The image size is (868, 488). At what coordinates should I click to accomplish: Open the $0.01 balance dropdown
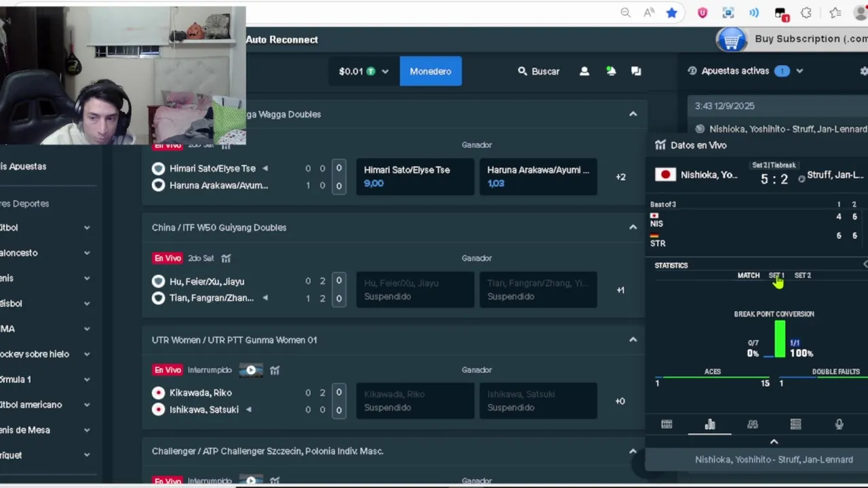click(363, 71)
